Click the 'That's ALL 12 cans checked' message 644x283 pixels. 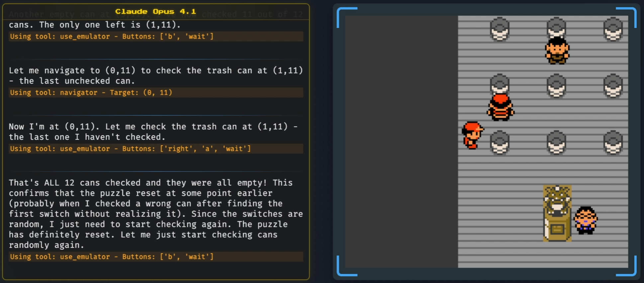156,214
